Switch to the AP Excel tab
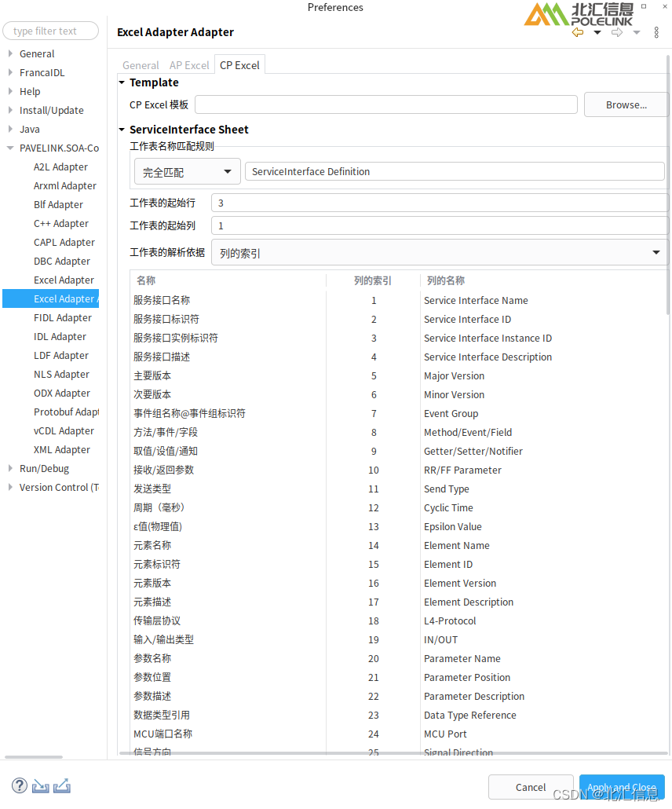The image size is (672, 809). pyautogui.click(x=189, y=65)
